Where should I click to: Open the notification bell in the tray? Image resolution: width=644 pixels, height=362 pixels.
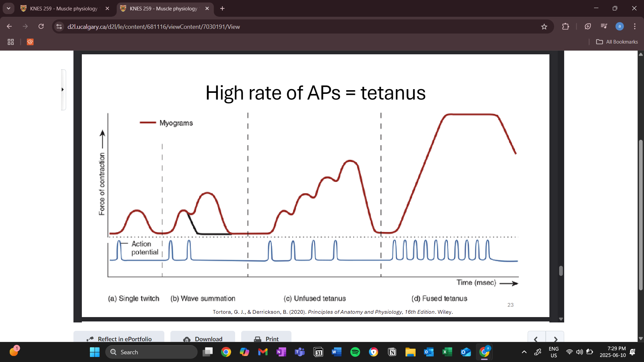pos(633,352)
